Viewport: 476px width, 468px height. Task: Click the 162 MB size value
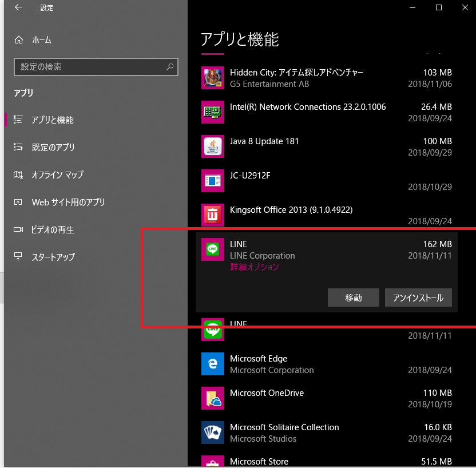[x=438, y=244]
